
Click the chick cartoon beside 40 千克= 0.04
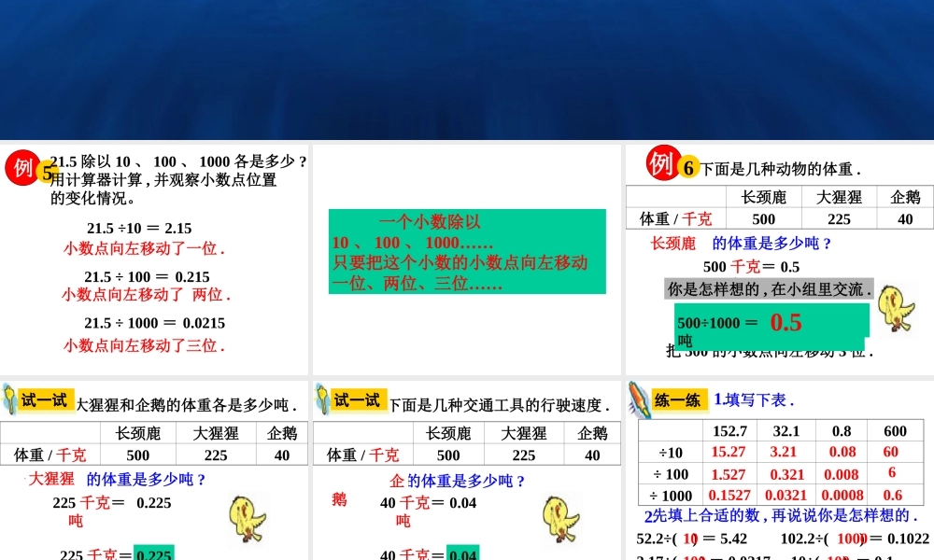pos(560,518)
